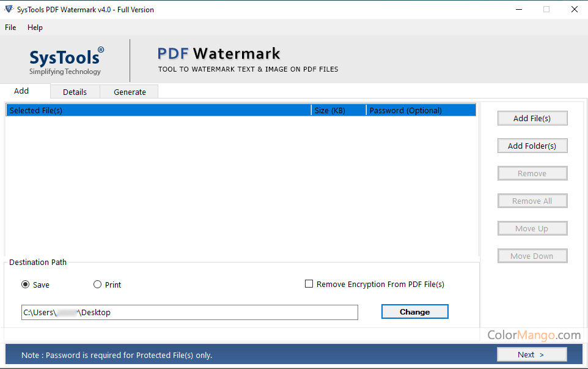The height and width of the screenshot is (369, 588).
Task: Select the Add tab
Action: click(x=21, y=91)
